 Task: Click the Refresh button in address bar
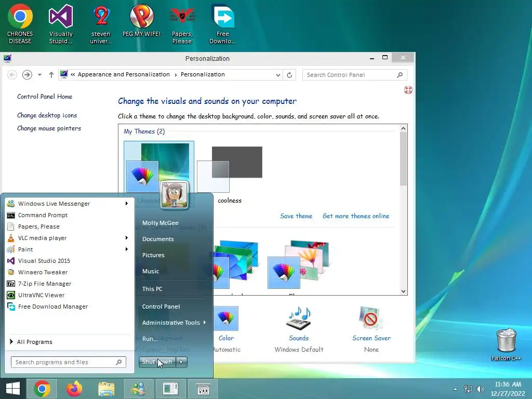[289, 75]
